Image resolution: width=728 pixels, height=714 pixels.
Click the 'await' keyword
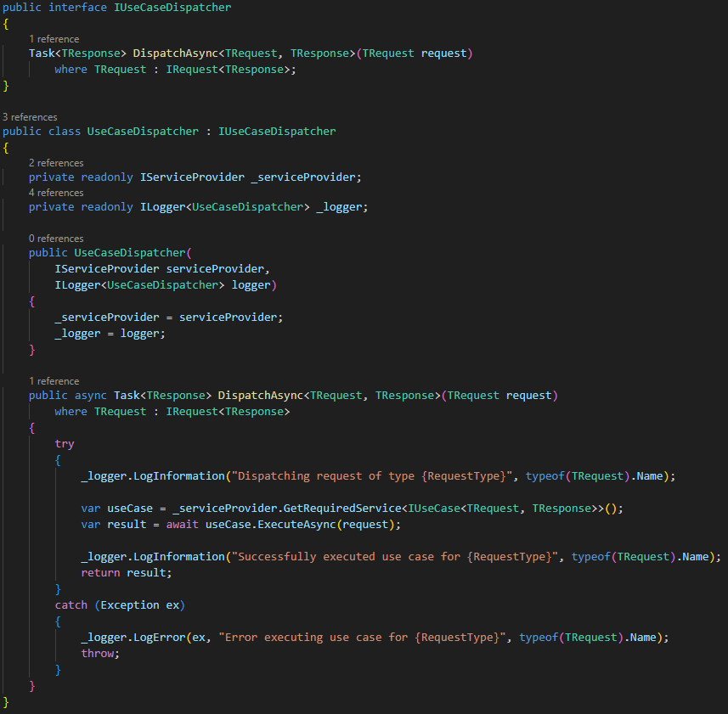point(182,524)
